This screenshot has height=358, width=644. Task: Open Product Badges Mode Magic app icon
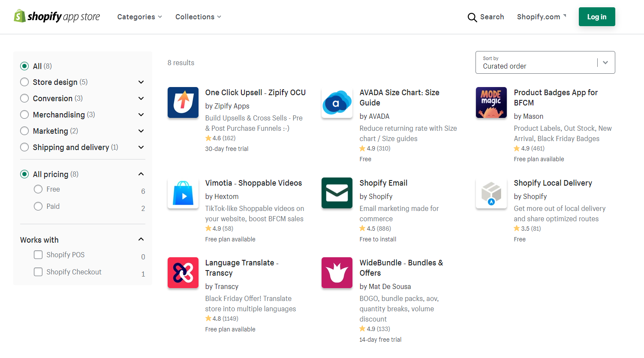(x=491, y=102)
